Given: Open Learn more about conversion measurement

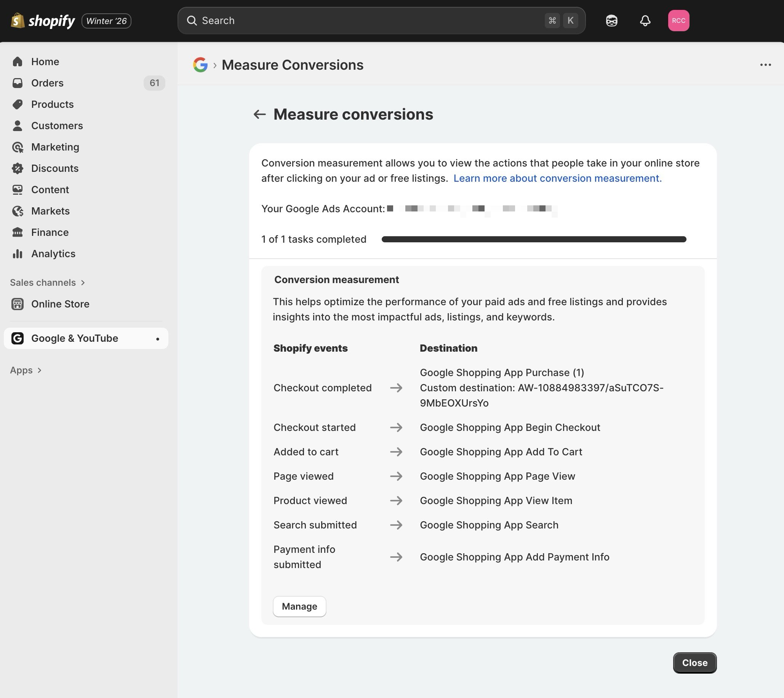Looking at the screenshot, I should (558, 178).
